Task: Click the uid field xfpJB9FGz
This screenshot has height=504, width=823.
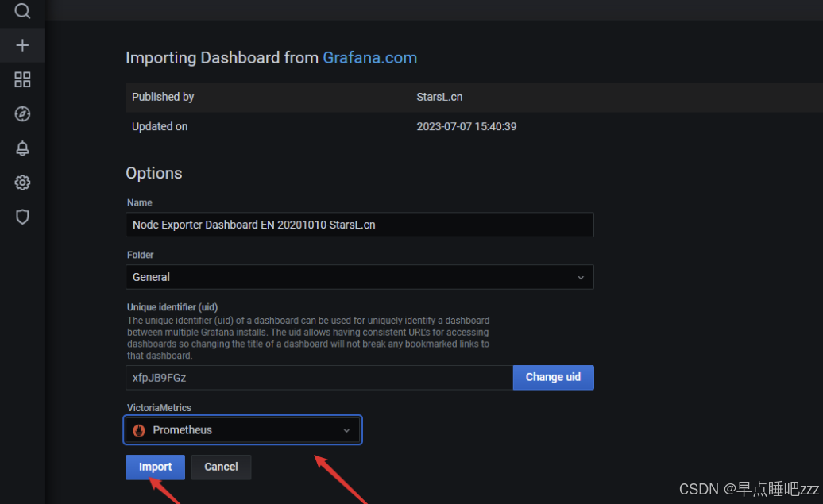Action: 319,378
